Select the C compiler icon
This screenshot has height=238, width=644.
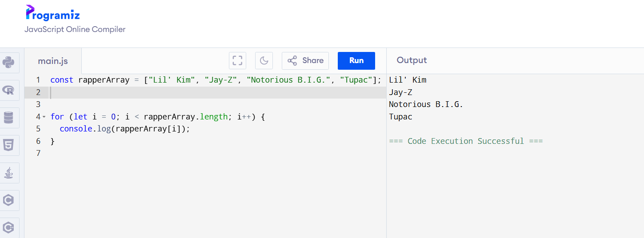8,200
